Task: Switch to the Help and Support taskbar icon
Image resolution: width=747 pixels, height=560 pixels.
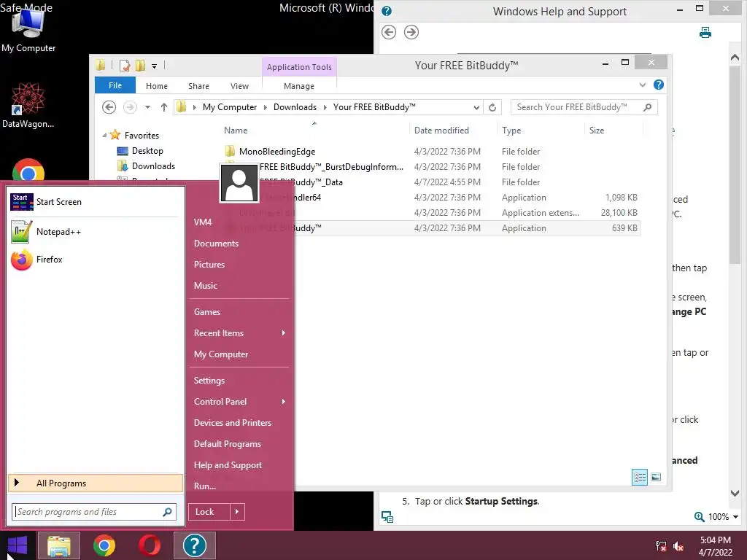Action: click(194, 545)
